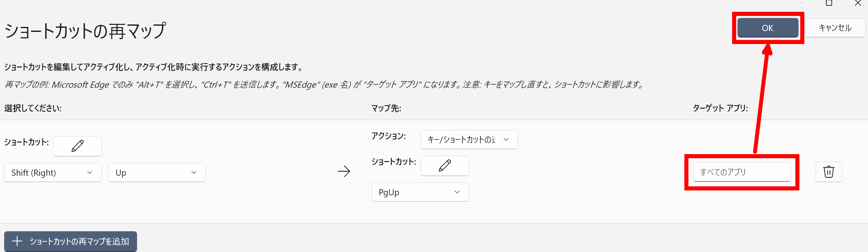The image size is (868, 252).
Task: Expand the アクション type dropdown
Action: click(x=469, y=139)
